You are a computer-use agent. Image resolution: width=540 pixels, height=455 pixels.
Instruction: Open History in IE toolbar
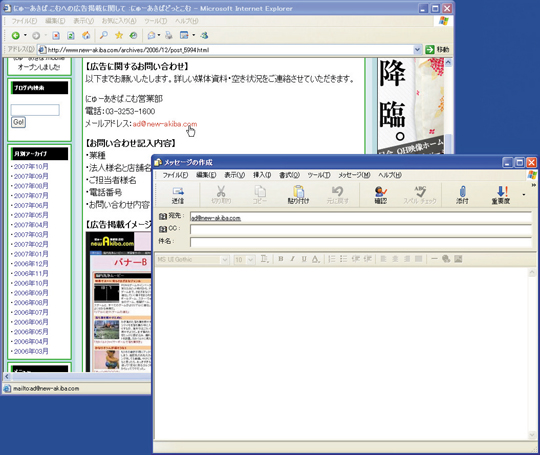point(133,35)
